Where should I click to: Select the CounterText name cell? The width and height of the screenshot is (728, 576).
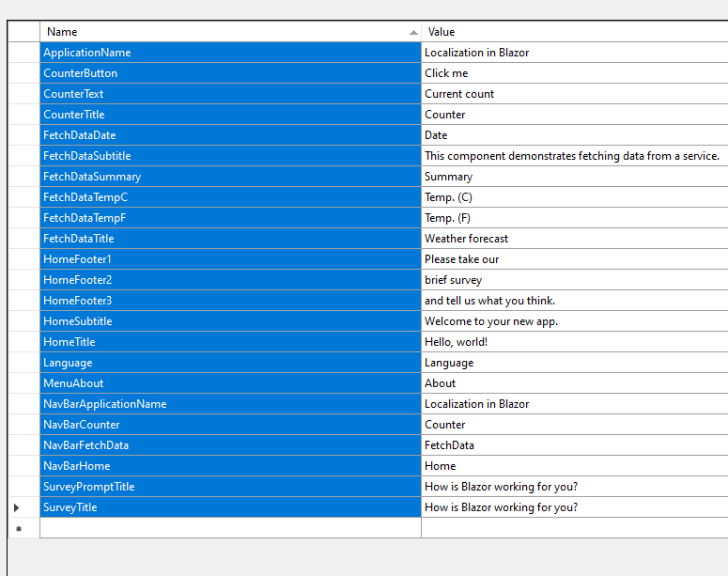(230, 94)
